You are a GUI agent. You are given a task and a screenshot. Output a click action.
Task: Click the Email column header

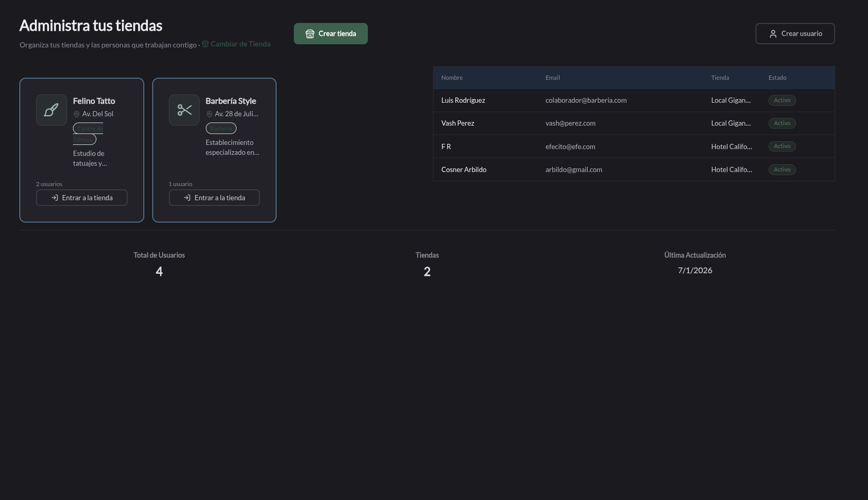coord(552,78)
